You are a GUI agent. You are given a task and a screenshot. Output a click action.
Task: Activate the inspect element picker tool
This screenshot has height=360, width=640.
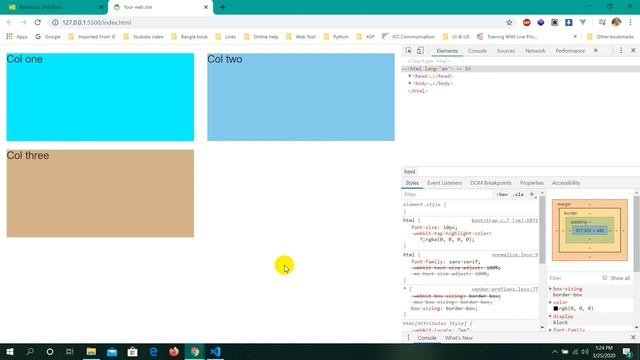click(x=409, y=51)
